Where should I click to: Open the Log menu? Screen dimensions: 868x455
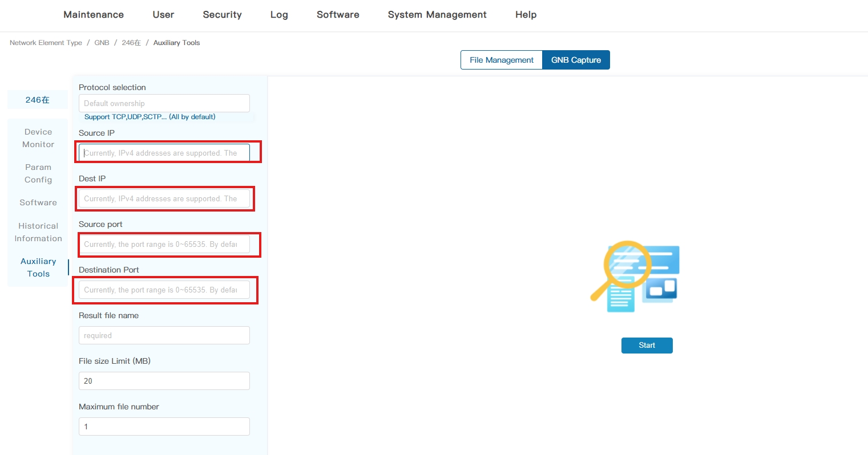tap(279, 15)
